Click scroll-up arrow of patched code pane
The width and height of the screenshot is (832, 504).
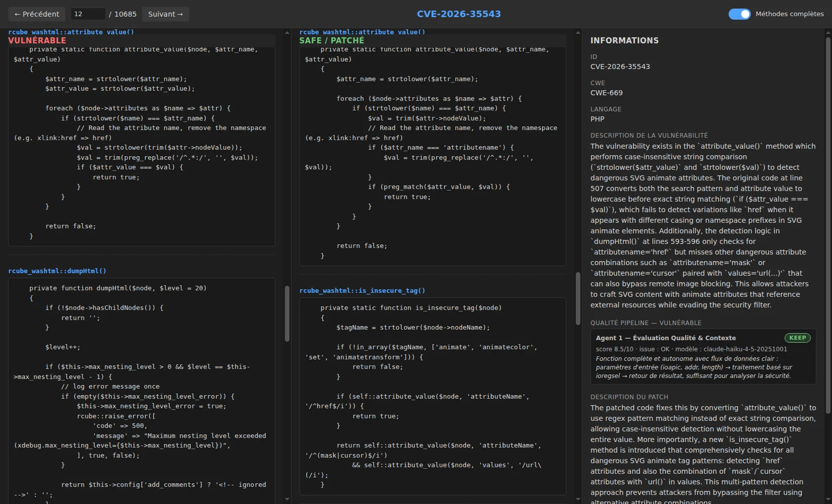pyautogui.click(x=578, y=33)
